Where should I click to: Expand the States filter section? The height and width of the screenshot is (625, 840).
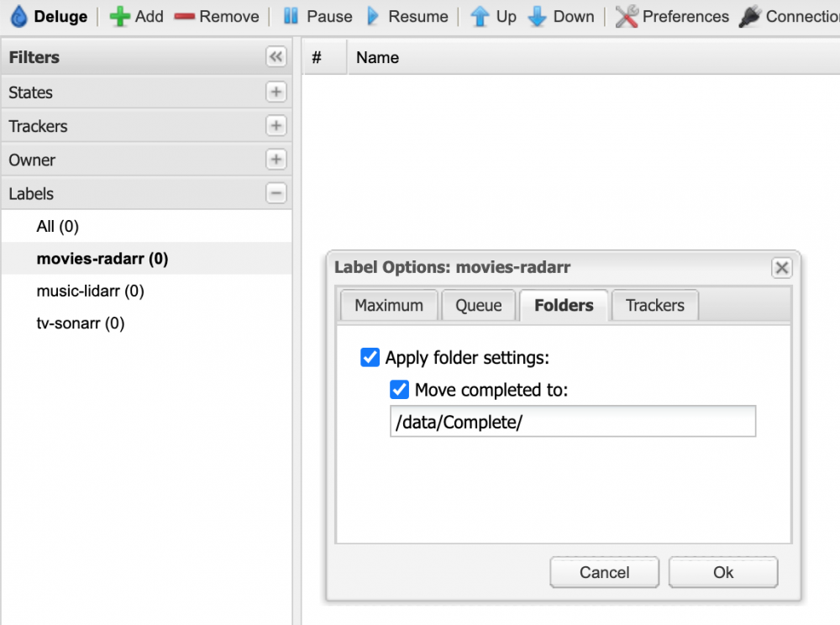276,92
